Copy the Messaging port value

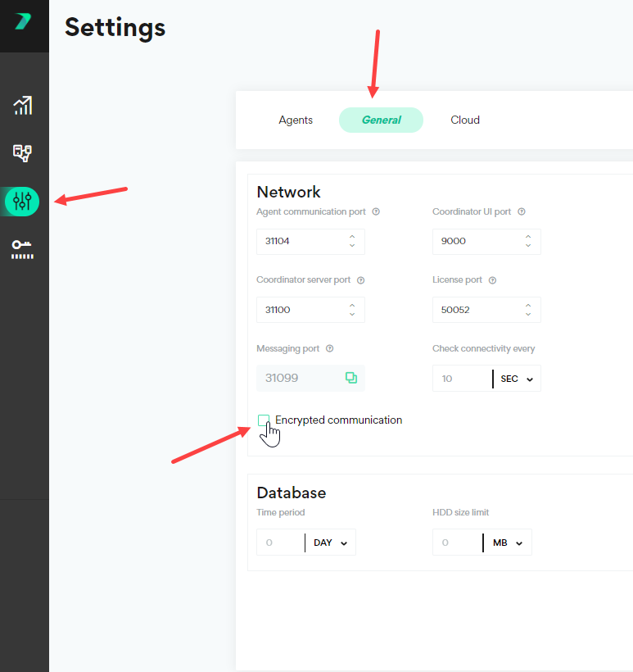pos(351,378)
